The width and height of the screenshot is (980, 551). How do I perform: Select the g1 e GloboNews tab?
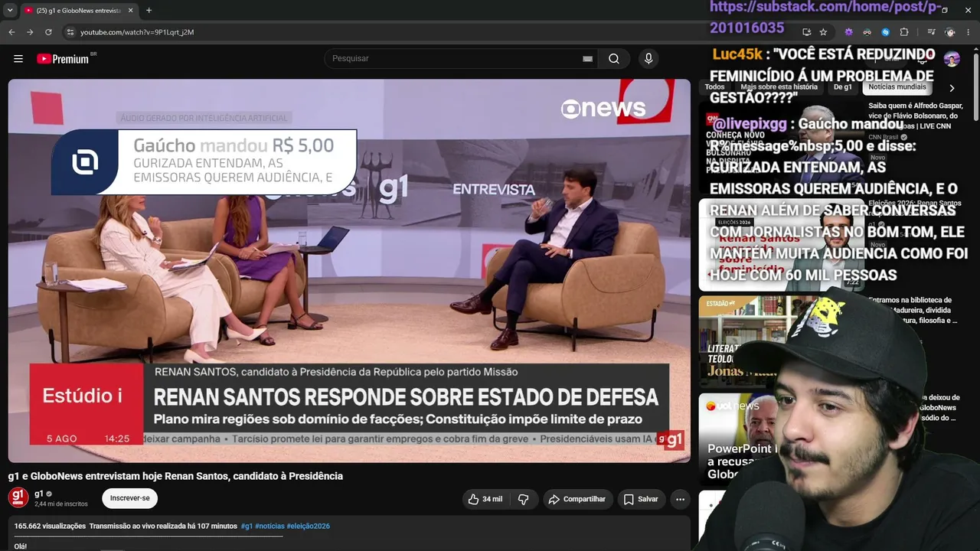coord(79,10)
